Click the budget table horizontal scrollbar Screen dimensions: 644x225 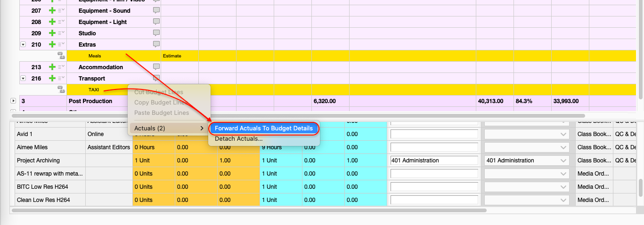298,115
